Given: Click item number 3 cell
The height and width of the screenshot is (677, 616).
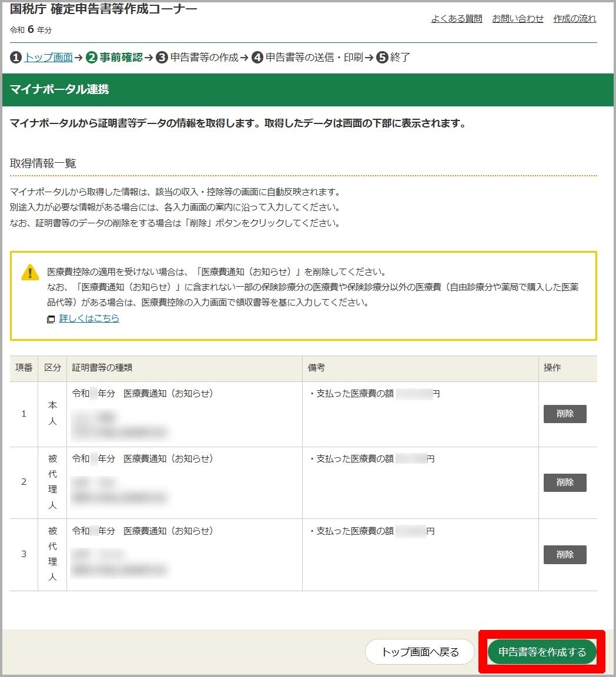Looking at the screenshot, I should click(24, 554).
